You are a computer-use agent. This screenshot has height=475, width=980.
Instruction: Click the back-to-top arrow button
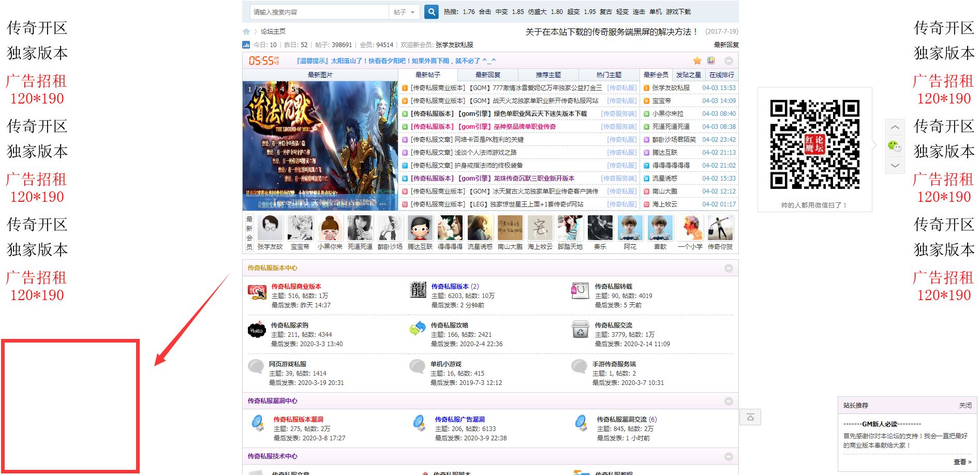(750, 417)
